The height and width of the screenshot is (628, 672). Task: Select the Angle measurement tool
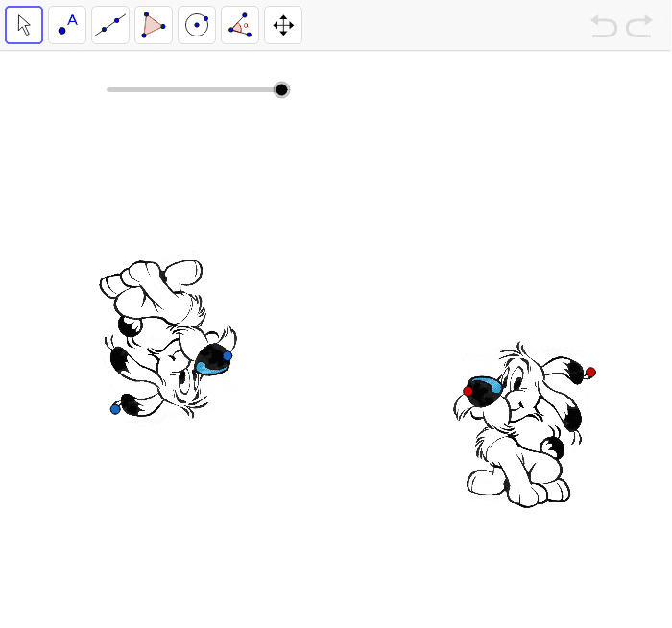(240, 25)
